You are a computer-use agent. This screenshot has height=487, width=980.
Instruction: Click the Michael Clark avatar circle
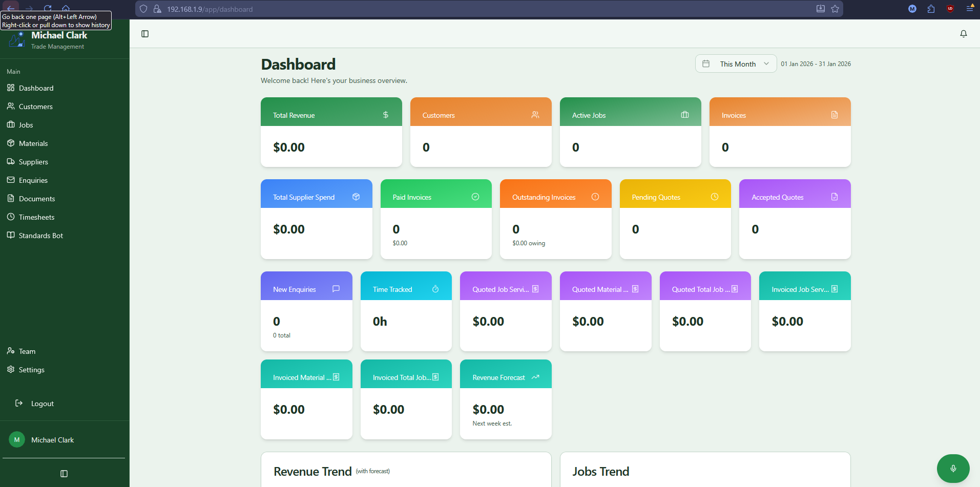16,439
